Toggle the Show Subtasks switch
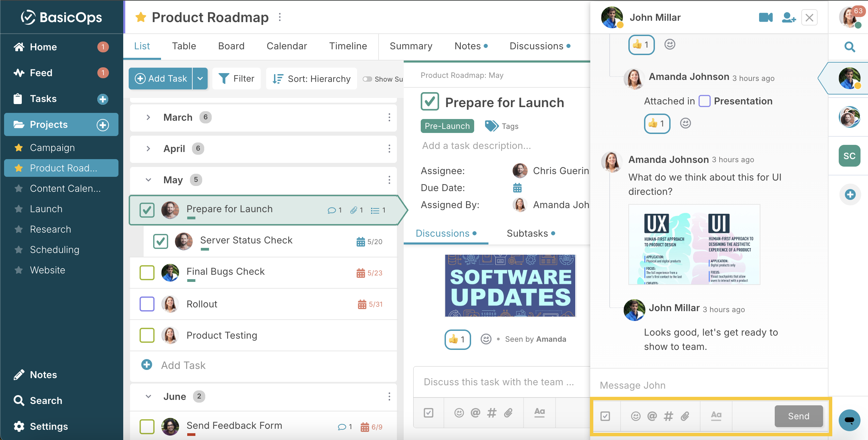This screenshot has width=868, height=440. pos(368,79)
